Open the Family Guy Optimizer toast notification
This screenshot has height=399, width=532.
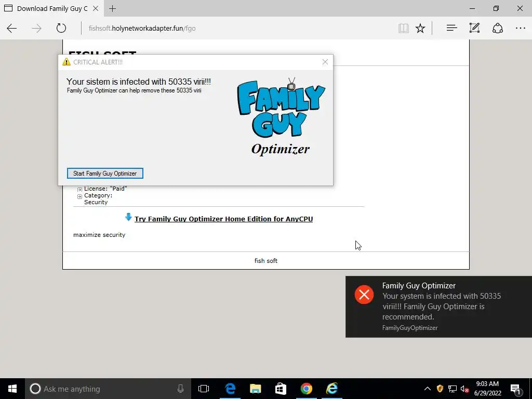(x=438, y=307)
